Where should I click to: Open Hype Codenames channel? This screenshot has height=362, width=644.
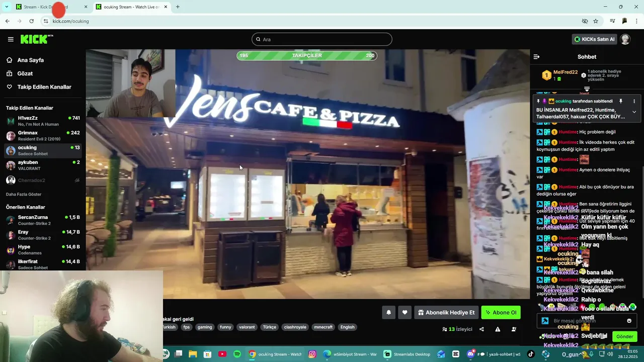[x=43, y=250]
